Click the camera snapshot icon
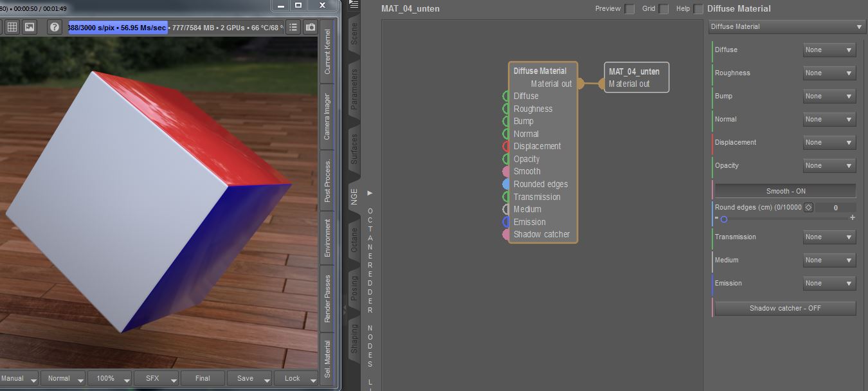 tap(311, 27)
